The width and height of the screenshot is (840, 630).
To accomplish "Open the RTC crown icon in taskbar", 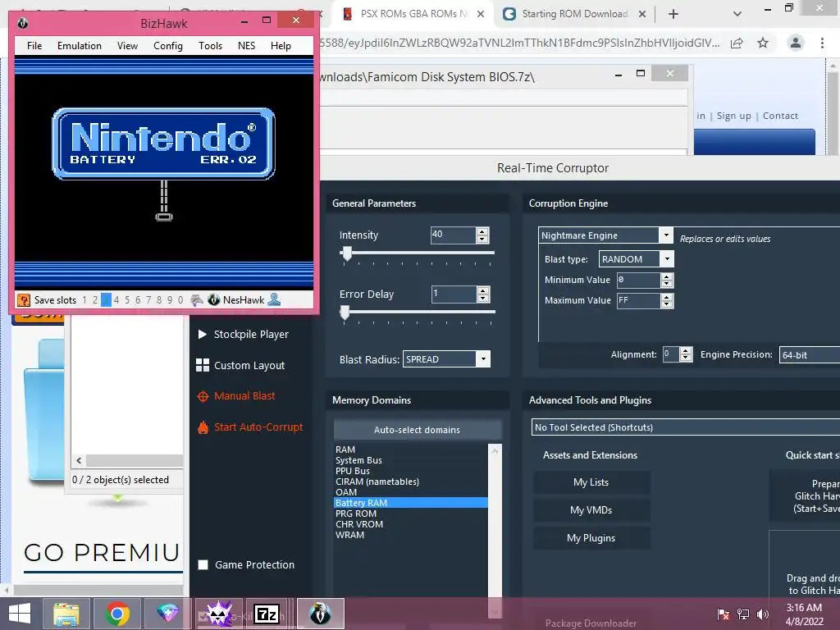I will pos(219,614).
